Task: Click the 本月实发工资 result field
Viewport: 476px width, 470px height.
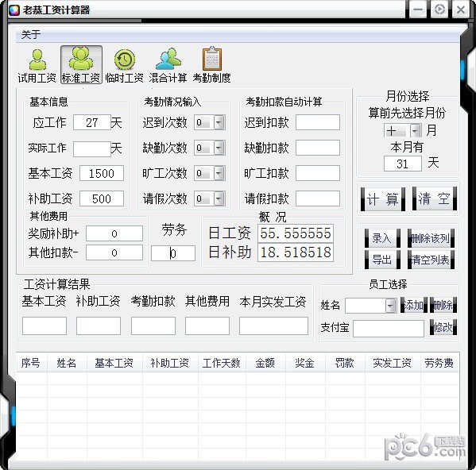Action: (x=273, y=326)
